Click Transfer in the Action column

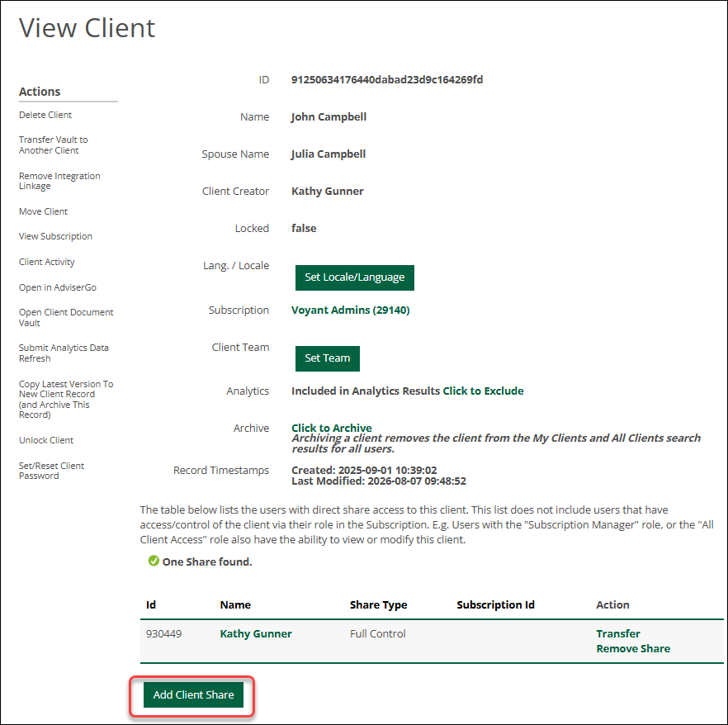(x=618, y=634)
